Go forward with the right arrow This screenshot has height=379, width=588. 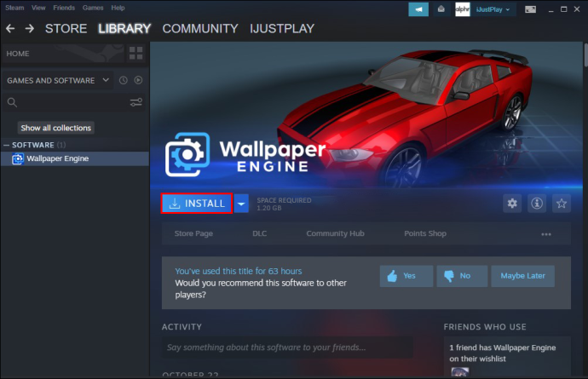pos(30,28)
